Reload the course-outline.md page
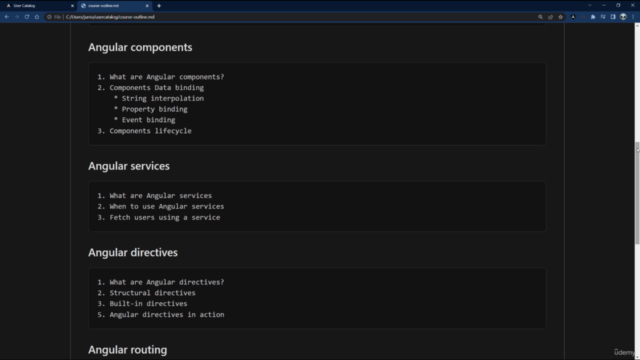640x360 pixels. (27, 17)
